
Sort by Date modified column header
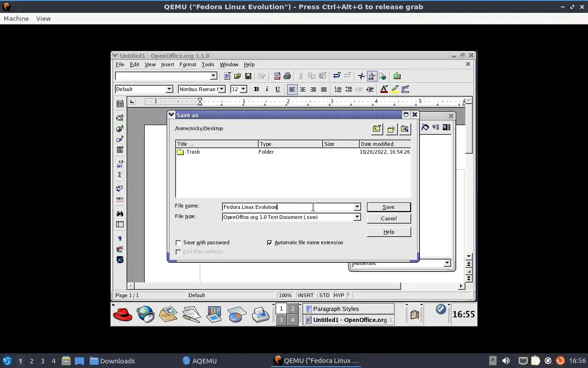click(x=385, y=144)
